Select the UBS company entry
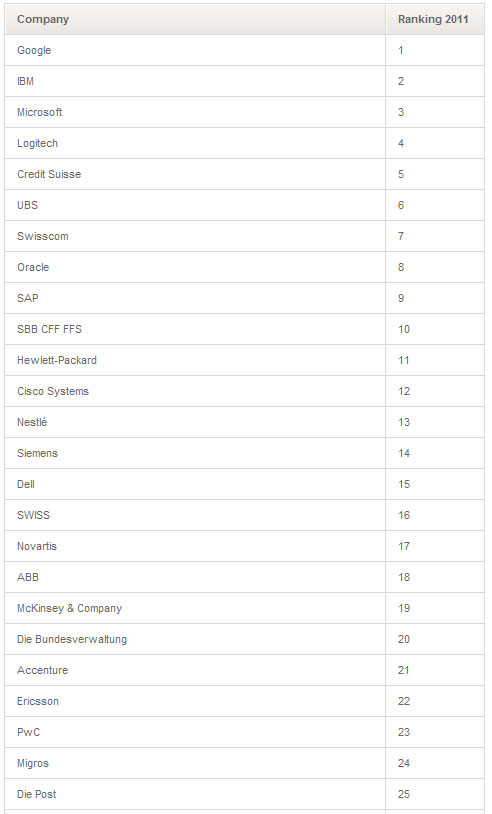Image resolution: width=492 pixels, height=814 pixels. tap(195, 205)
